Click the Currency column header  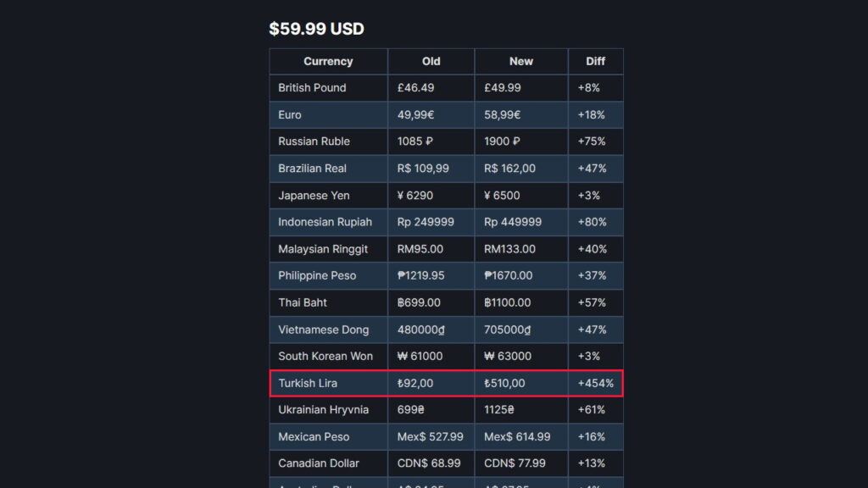point(328,61)
